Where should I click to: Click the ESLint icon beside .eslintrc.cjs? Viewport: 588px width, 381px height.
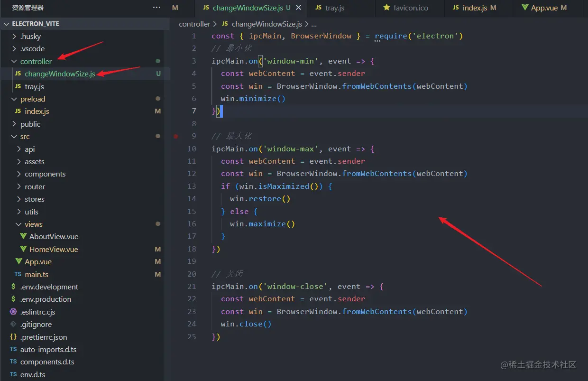[13, 312]
